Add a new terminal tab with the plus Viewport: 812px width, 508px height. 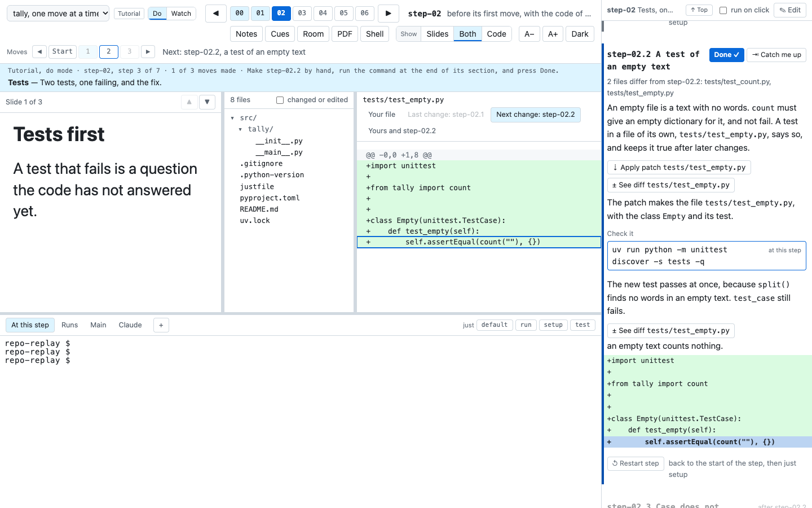click(161, 325)
